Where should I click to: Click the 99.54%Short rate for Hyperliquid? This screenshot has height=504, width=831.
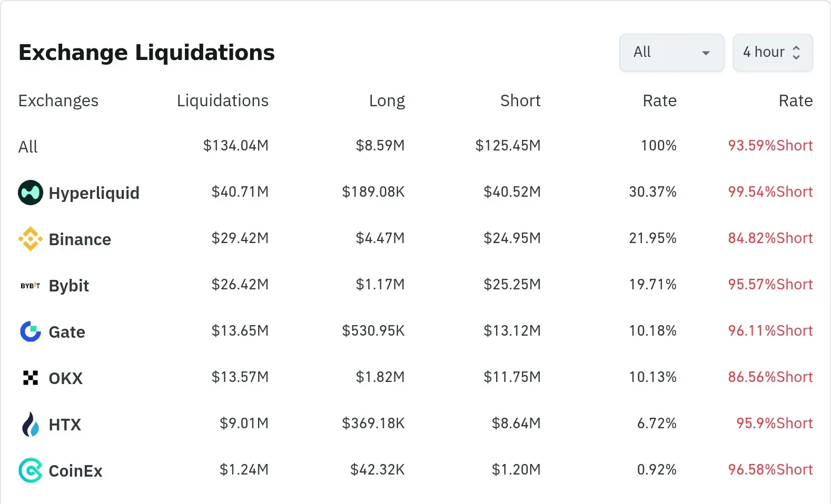coord(770,192)
